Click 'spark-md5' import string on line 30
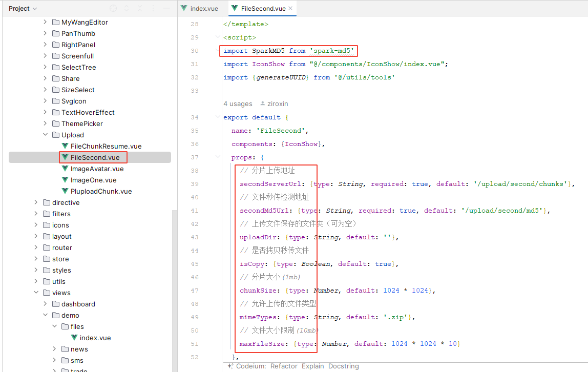Viewport: 588px width, 372px height. point(332,51)
